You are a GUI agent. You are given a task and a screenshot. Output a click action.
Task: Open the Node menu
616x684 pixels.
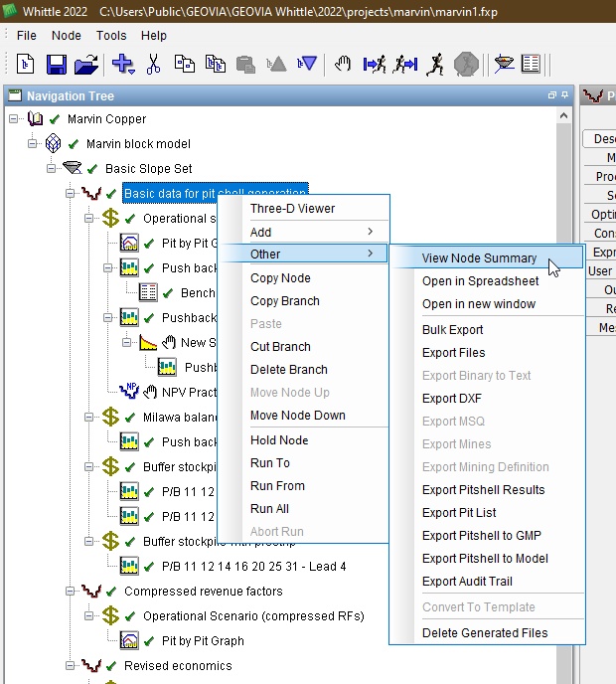pos(67,36)
